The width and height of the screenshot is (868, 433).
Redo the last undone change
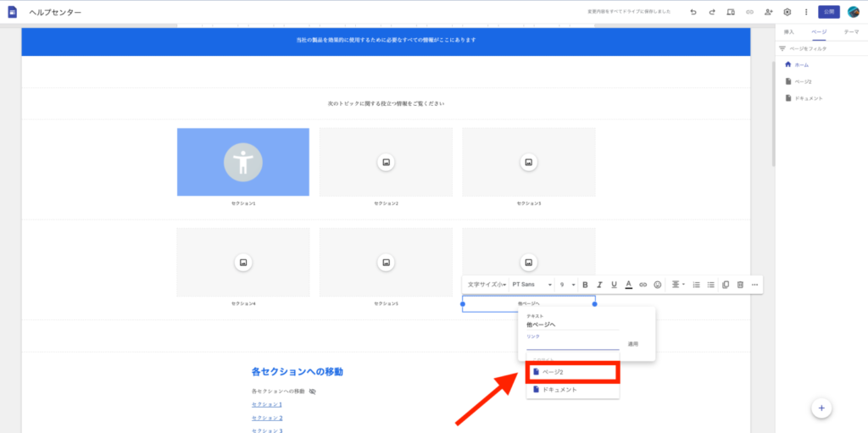[x=712, y=12]
